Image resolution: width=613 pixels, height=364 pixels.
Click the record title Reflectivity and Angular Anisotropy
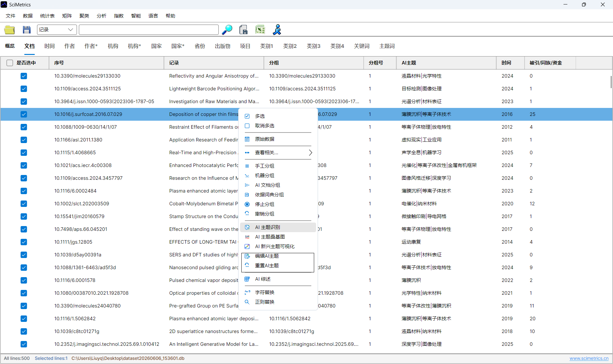(214, 76)
